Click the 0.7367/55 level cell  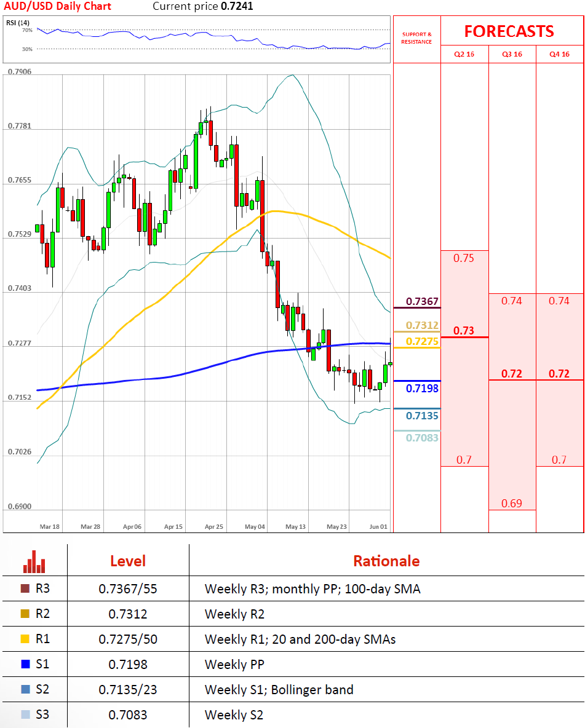point(128,589)
